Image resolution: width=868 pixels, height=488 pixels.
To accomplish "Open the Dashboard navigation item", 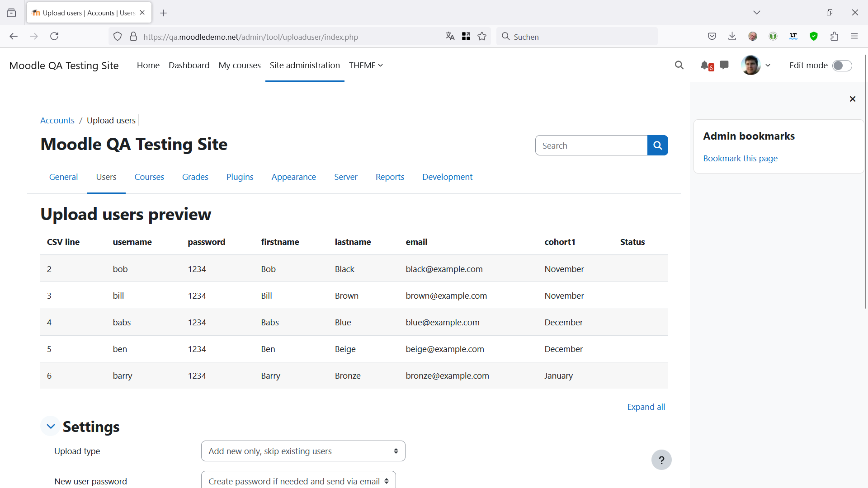I will point(189,65).
